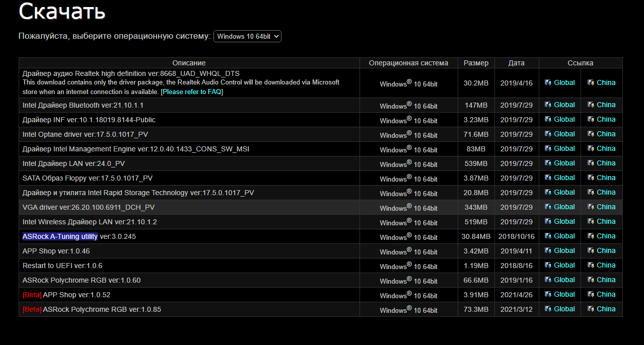Open the Please refer to FAQ link

click(192, 92)
